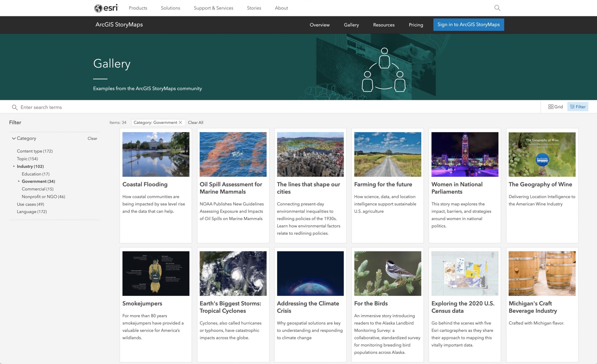This screenshot has width=597, height=364.
Task: Click Addressing the Climate Crisis title
Action: tap(308, 307)
